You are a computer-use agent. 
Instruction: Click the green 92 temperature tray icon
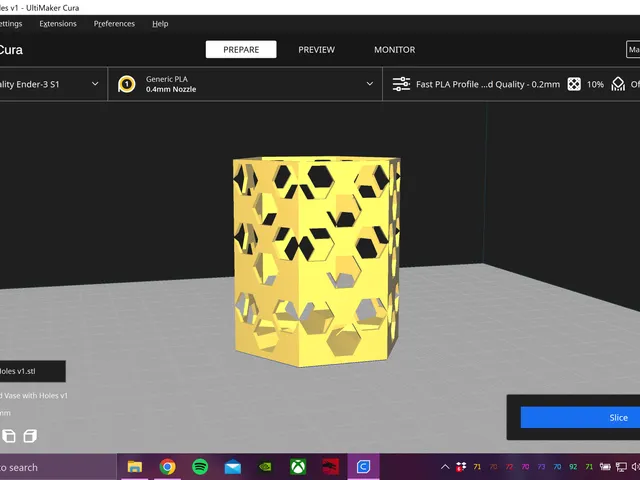tap(573, 467)
